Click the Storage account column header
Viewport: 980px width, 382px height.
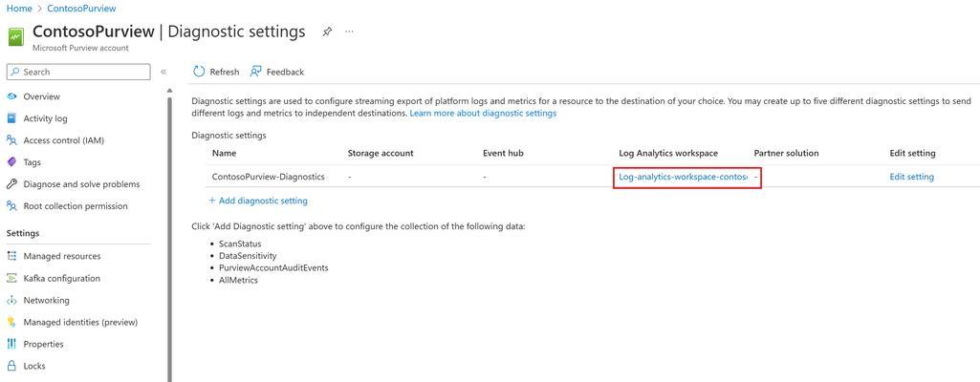tap(381, 153)
